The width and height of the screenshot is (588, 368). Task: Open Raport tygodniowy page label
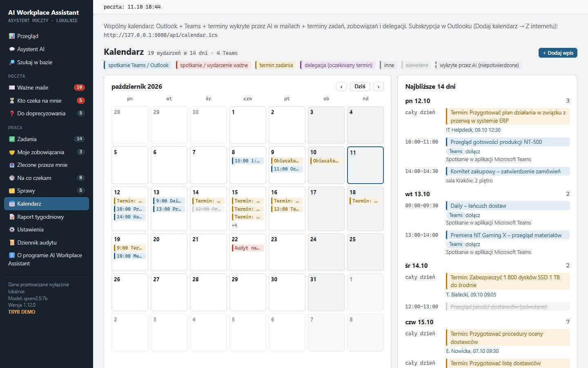click(40, 217)
